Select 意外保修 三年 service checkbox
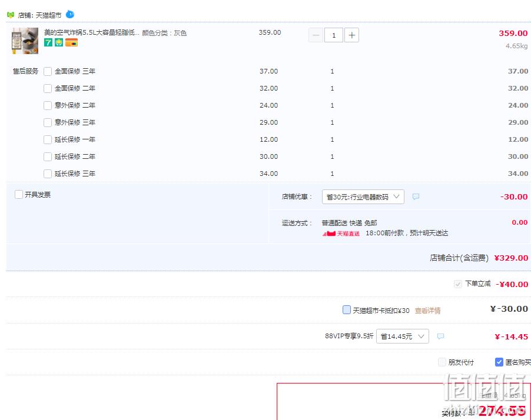This screenshot has height=420, width=531. pos(48,122)
